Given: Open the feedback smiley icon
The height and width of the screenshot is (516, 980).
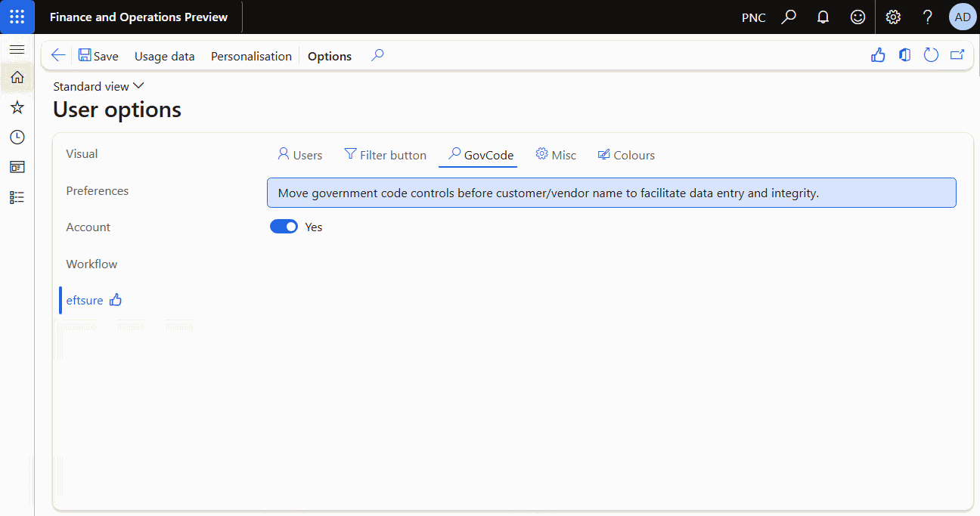Looking at the screenshot, I should tap(857, 17).
